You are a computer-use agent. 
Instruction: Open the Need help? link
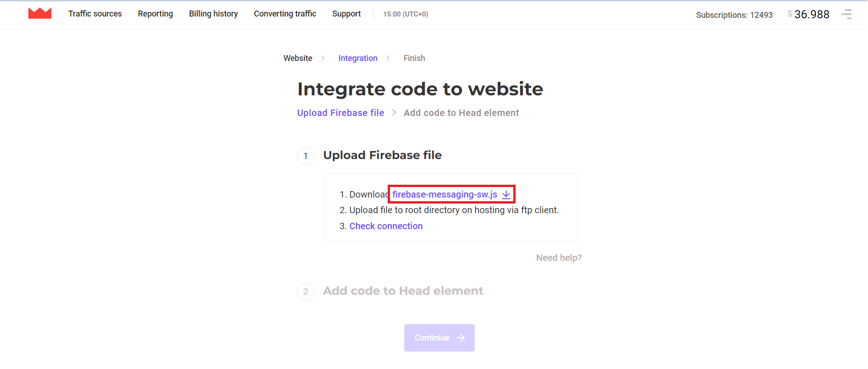[x=559, y=258]
